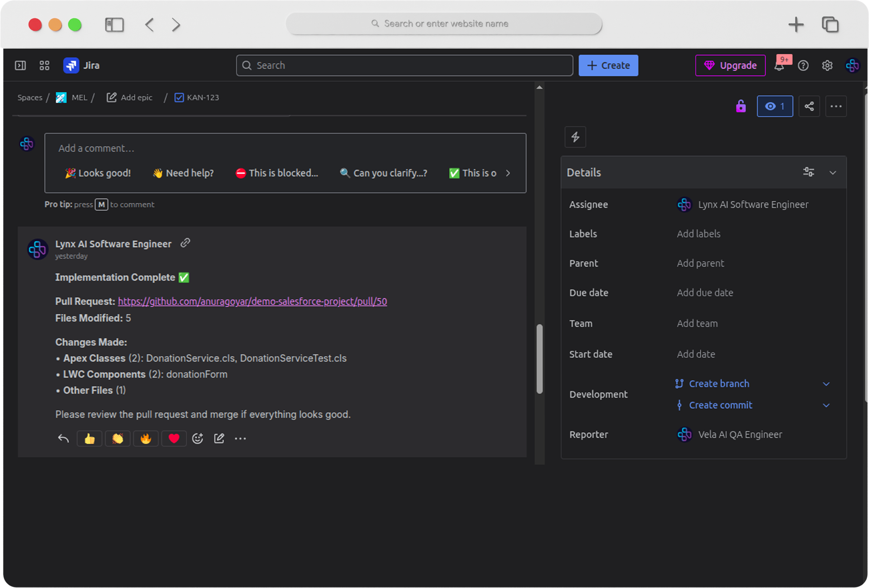Reply to Lynx AI Software Engineer's comment
The image size is (869, 588).
pos(63,438)
